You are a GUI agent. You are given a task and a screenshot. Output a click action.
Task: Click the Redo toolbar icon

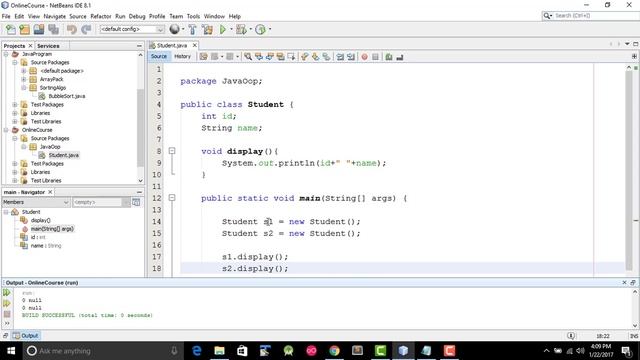(86, 29)
